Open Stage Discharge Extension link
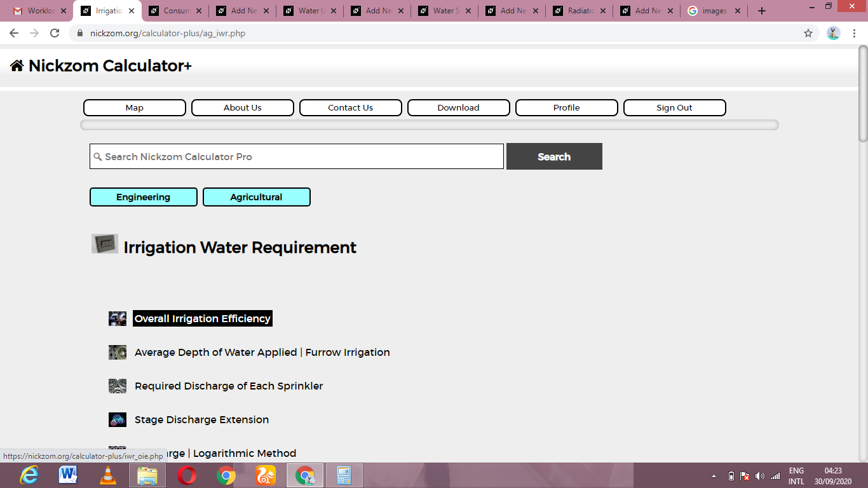The height and width of the screenshot is (488, 868). click(202, 420)
